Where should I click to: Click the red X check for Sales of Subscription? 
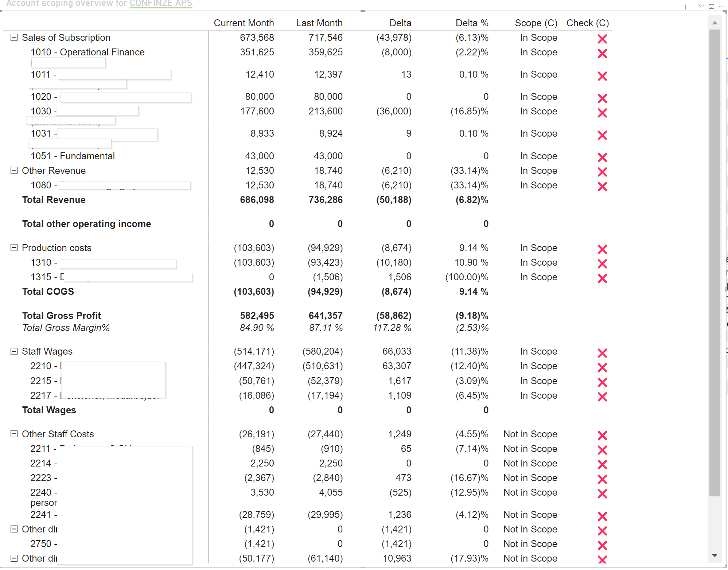click(x=602, y=39)
